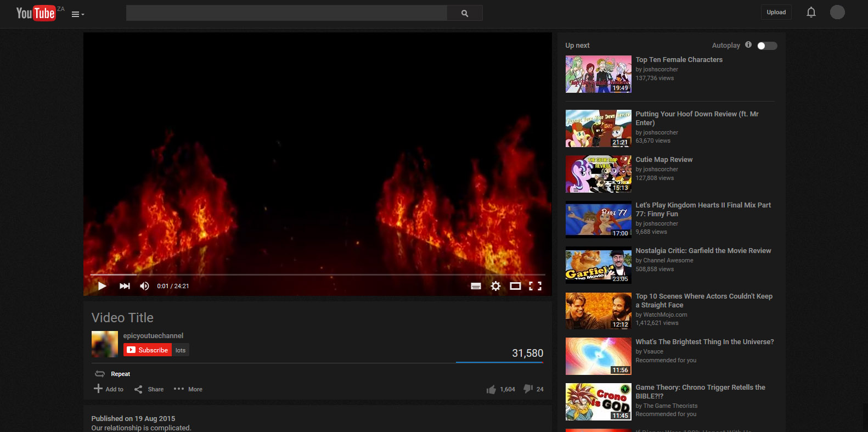Open the notifications bell
The width and height of the screenshot is (868, 432).
tap(811, 12)
